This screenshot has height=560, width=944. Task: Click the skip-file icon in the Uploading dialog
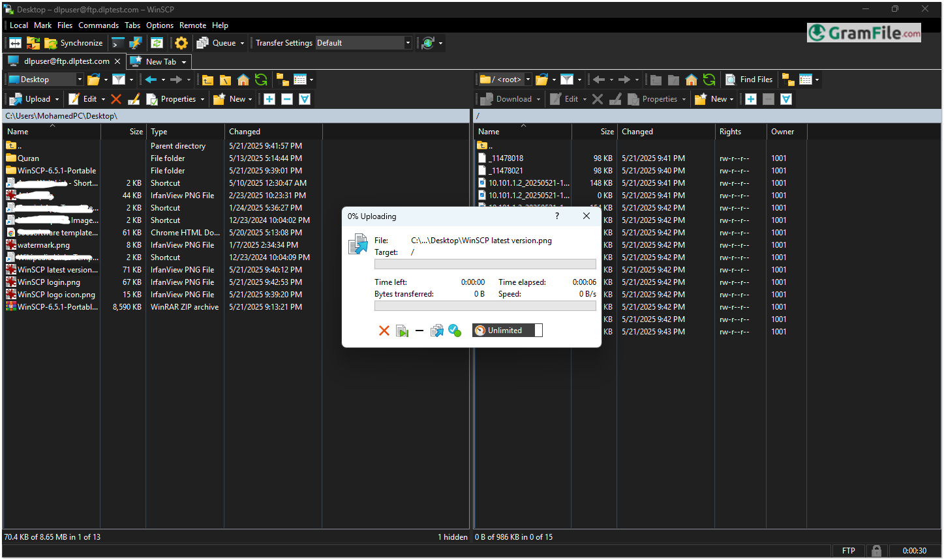tap(402, 331)
